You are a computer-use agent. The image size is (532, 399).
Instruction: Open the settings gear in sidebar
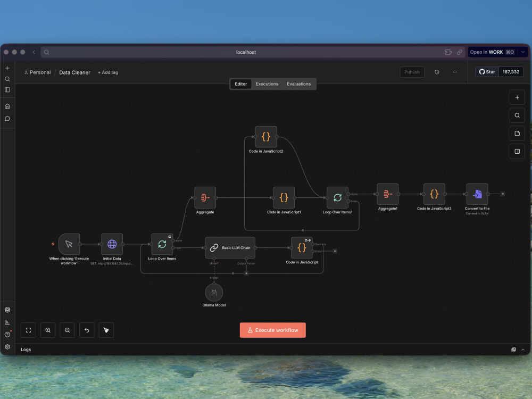click(7, 347)
